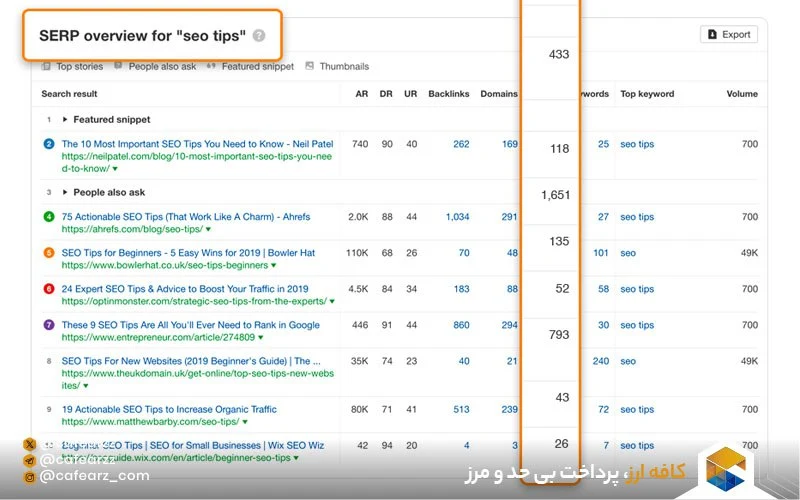Click the help icon beside SERP overview title
The height and width of the screenshot is (500, 800).
point(259,36)
